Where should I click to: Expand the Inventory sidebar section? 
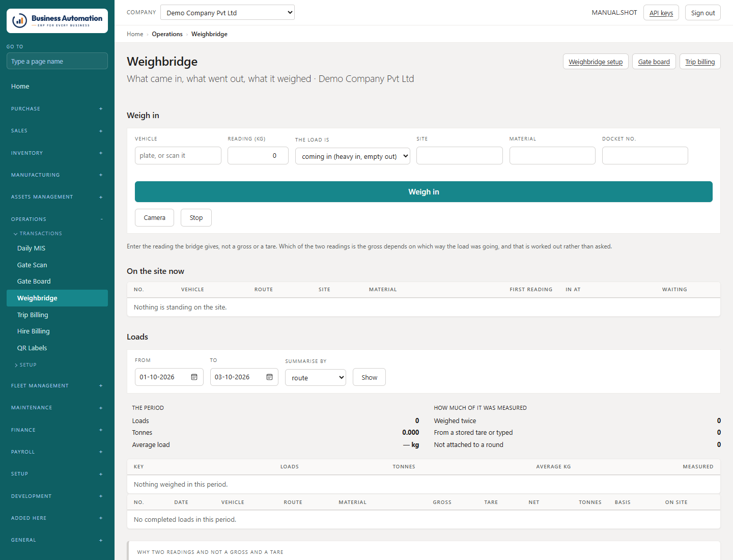[57, 153]
